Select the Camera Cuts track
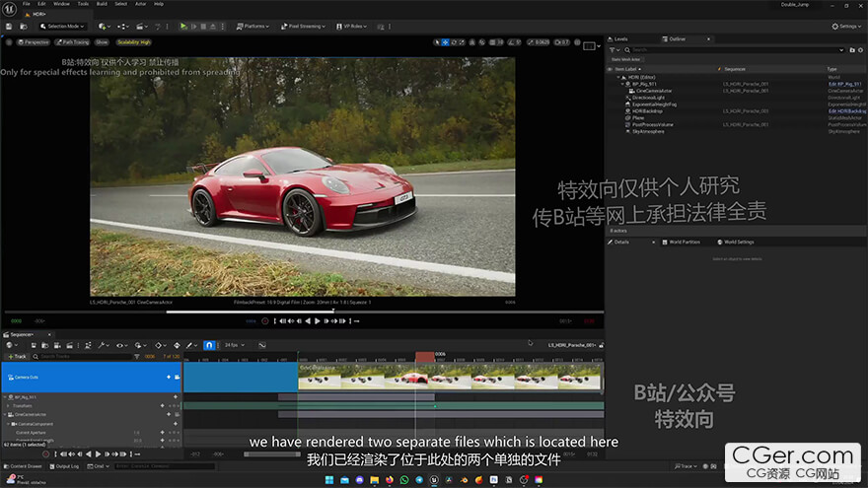868x488 pixels. [x=92, y=377]
